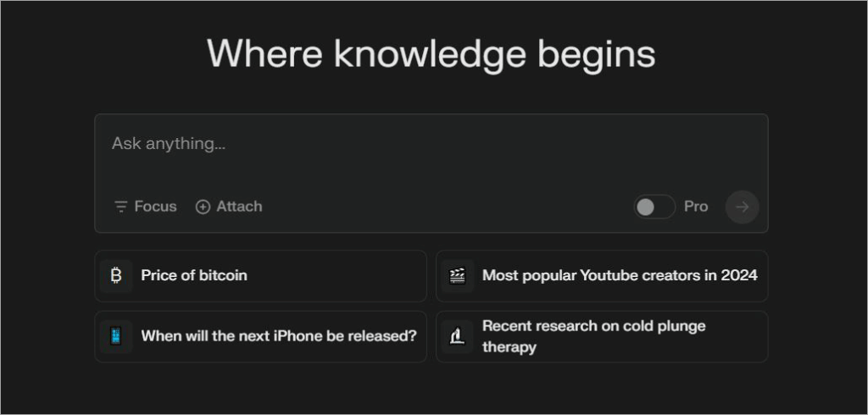Click the round knob of the Pro switch
Image resolution: width=868 pixels, height=415 pixels.
click(646, 207)
